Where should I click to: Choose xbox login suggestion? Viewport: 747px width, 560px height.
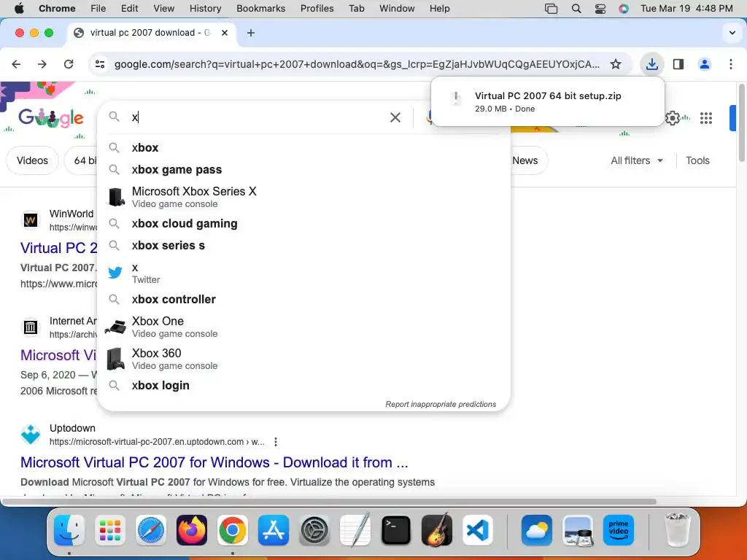pyautogui.click(x=303, y=385)
